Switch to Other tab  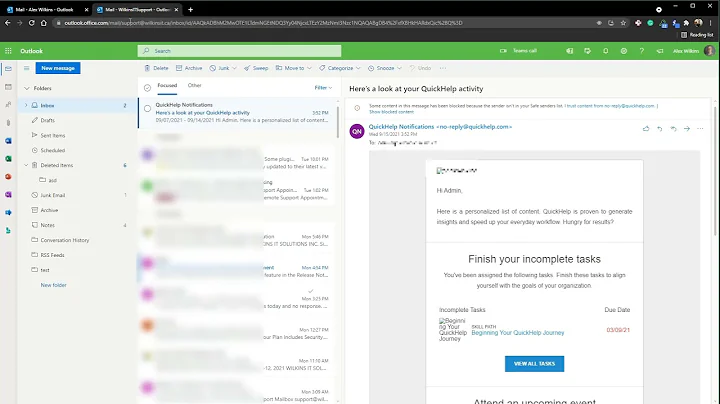[195, 85]
